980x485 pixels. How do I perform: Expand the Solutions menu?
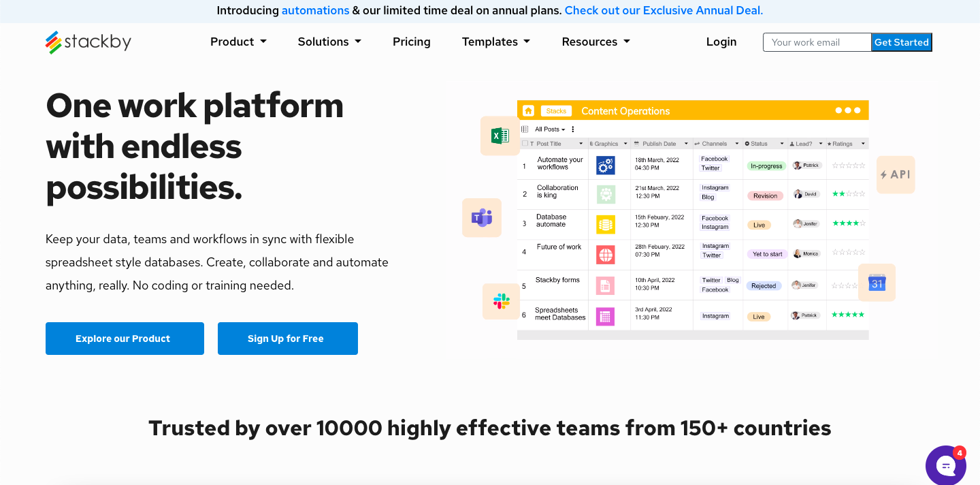[329, 42]
